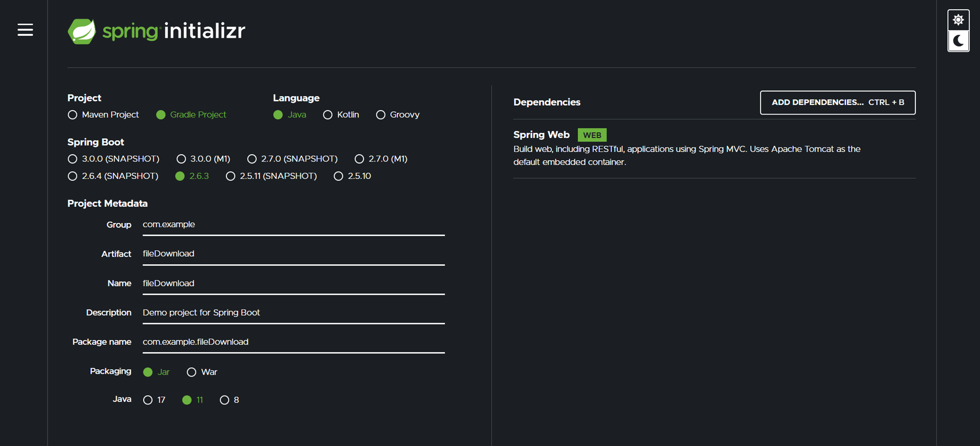Choose Java as the language

290,115
